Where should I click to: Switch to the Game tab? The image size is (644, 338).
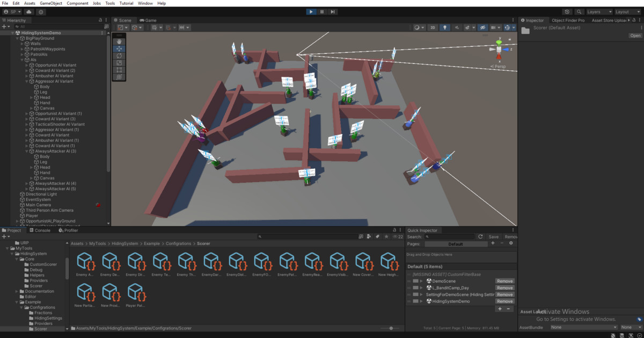148,20
